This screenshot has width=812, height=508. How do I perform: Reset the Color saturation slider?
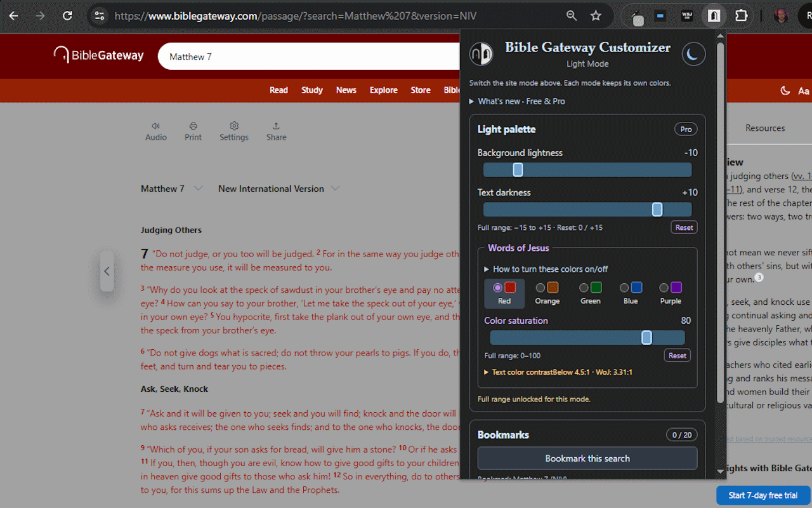(678, 356)
